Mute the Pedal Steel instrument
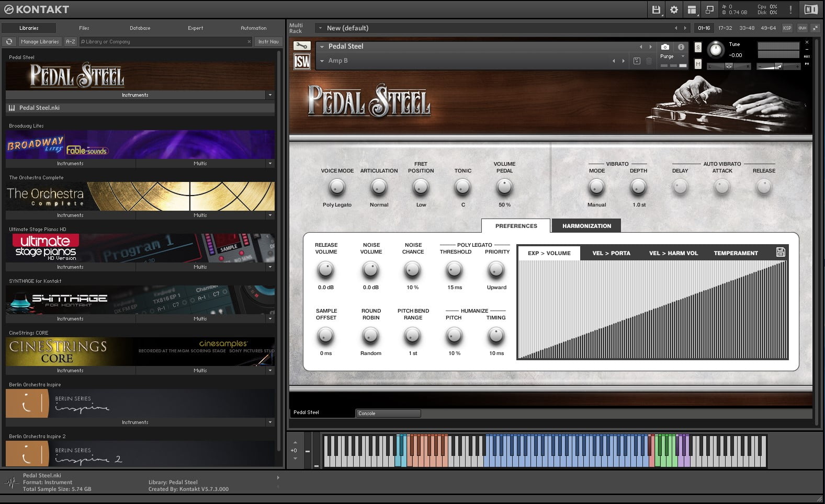The height and width of the screenshot is (504, 825). 698,64
